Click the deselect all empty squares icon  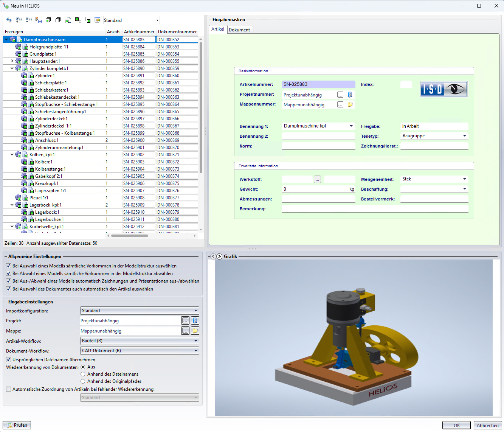point(58,20)
